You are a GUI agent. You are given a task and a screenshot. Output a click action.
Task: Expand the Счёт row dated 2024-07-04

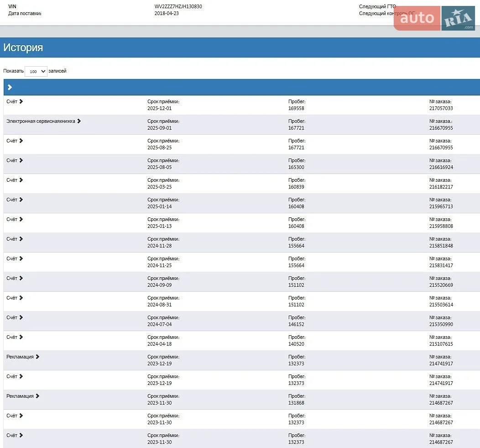tap(15, 317)
